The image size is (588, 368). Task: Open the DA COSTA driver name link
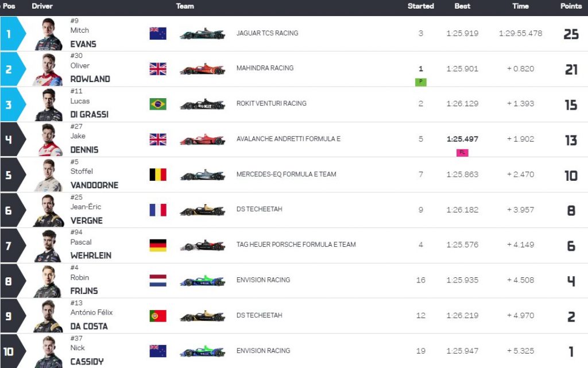point(89,327)
